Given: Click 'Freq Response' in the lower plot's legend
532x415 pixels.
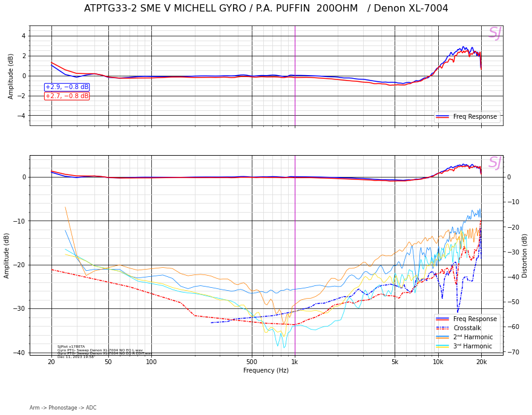Looking at the screenshot, I should point(475,319).
